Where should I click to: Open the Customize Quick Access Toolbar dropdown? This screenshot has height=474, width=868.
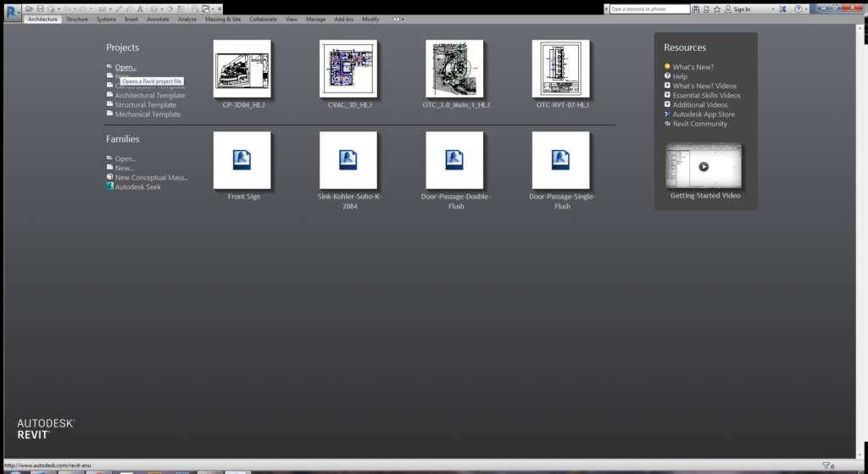[220, 8]
